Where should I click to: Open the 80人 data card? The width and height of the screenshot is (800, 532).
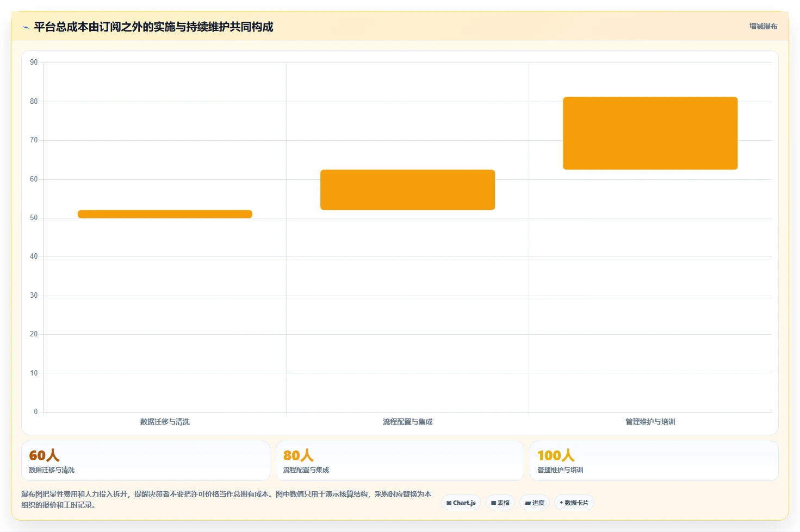click(400, 461)
